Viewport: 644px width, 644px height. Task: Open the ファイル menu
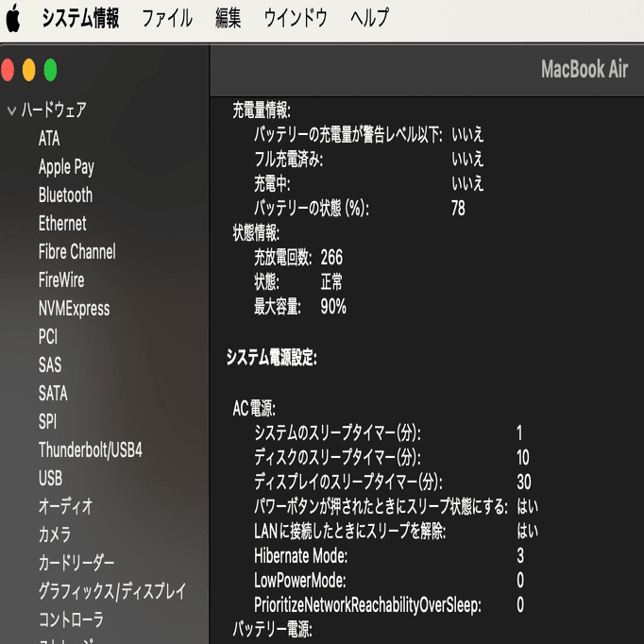pos(167,18)
